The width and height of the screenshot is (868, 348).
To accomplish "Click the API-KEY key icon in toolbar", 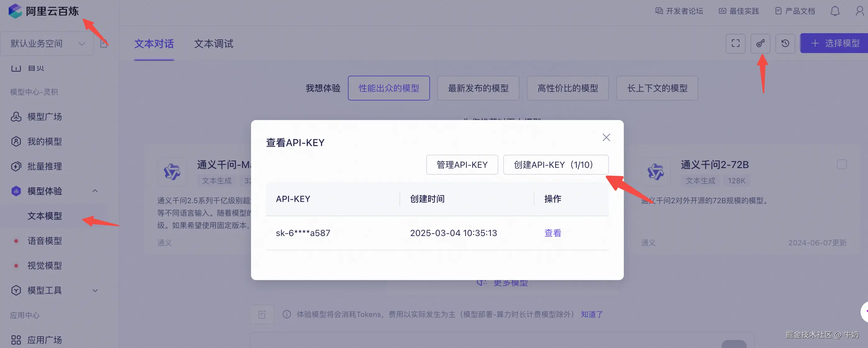I will tap(761, 43).
